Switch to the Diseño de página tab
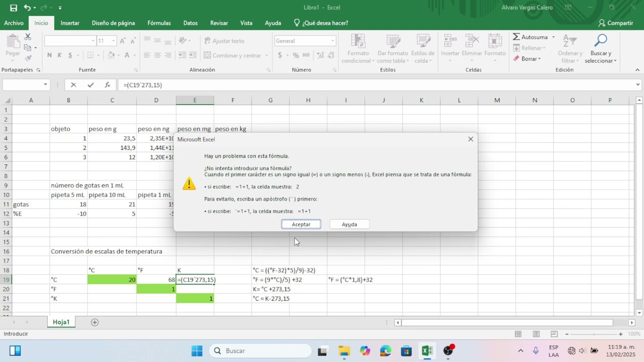Image resolution: width=644 pixels, height=362 pixels. click(113, 23)
